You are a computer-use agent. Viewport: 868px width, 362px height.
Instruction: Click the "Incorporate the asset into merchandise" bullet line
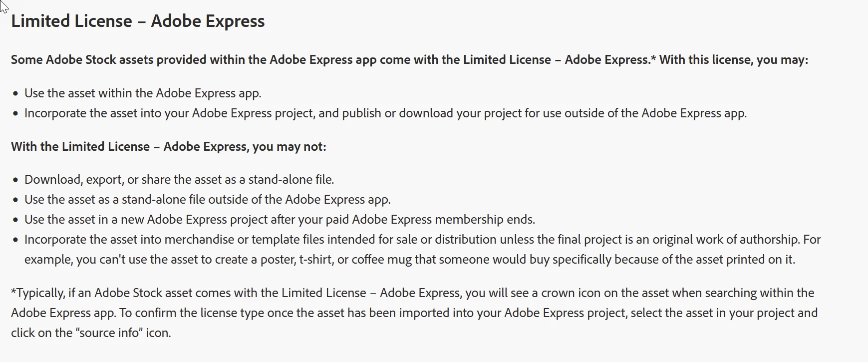click(422, 240)
